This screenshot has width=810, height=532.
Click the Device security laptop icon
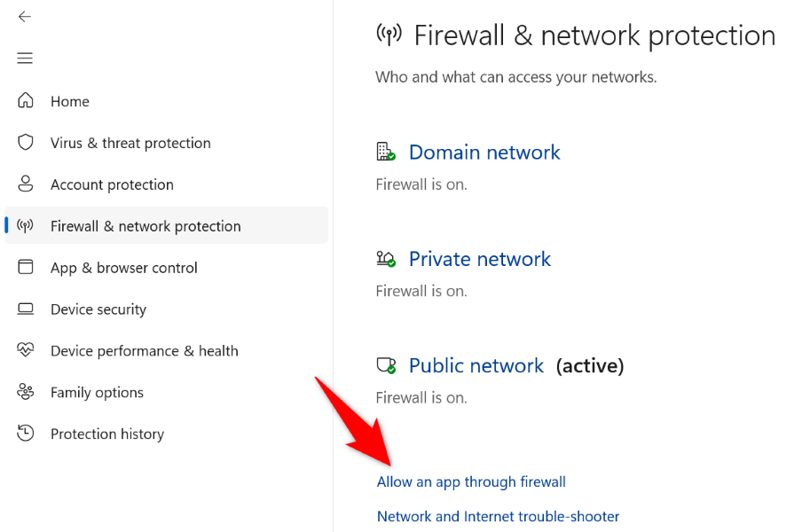pyautogui.click(x=26, y=309)
